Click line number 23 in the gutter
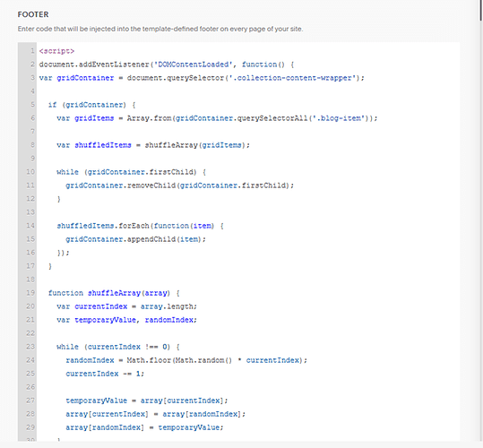Viewport: 483px width, 448px height. (x=30, y=347)
